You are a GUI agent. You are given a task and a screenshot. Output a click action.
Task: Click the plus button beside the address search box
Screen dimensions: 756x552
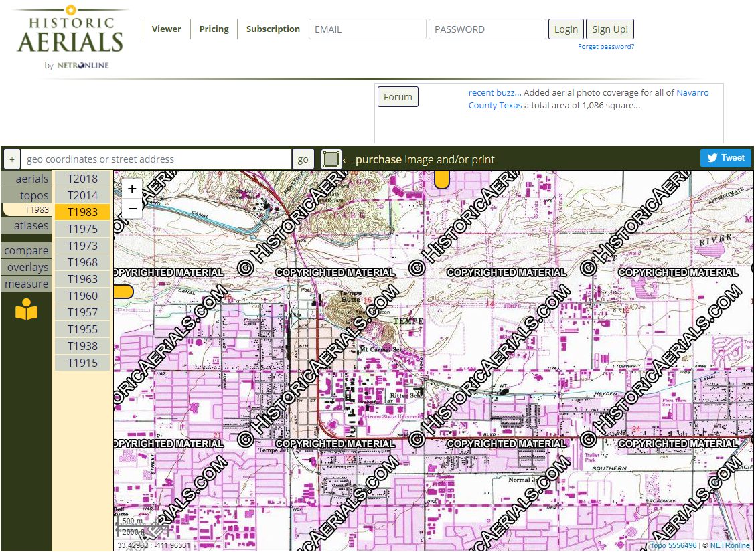point(12,159)
